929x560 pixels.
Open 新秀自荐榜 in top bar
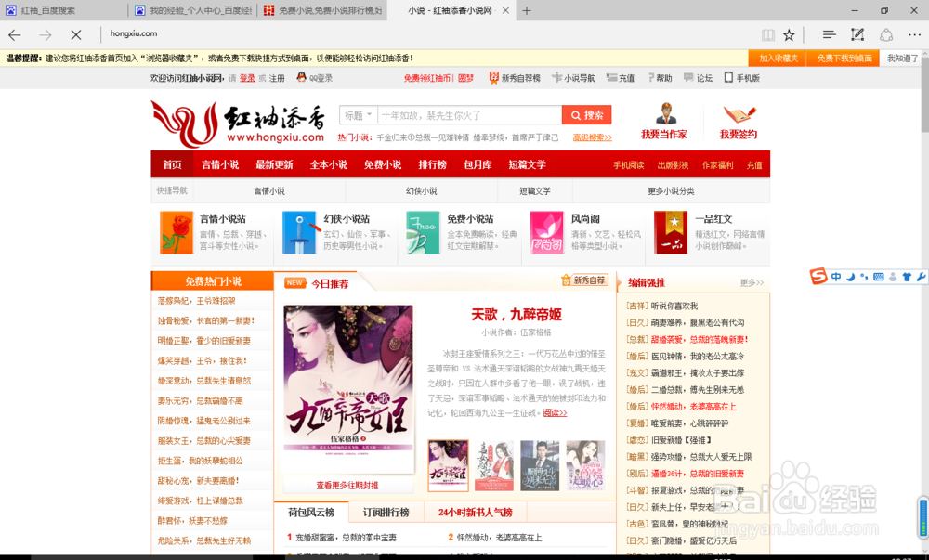(x=515, y=78)
